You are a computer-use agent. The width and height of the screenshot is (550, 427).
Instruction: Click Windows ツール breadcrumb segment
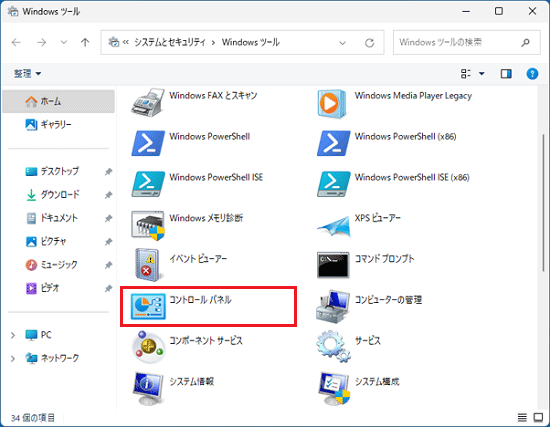click(x=251, y=42)
